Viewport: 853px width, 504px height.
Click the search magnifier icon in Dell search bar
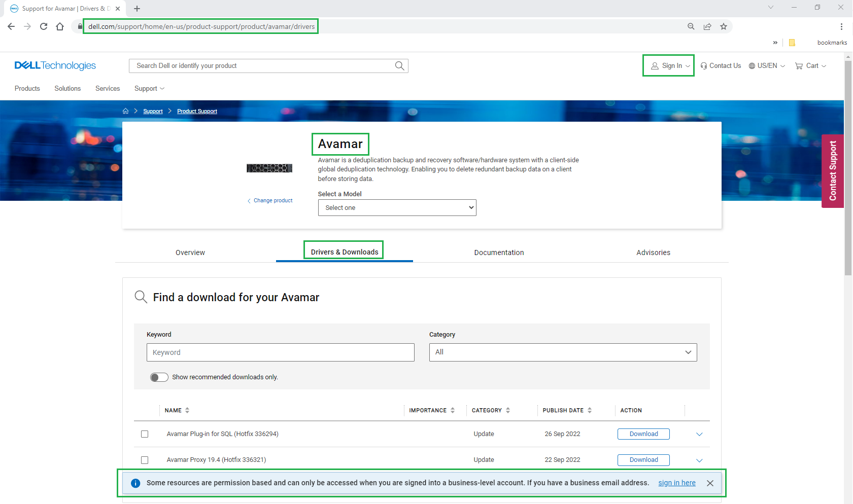coord(399,65)
